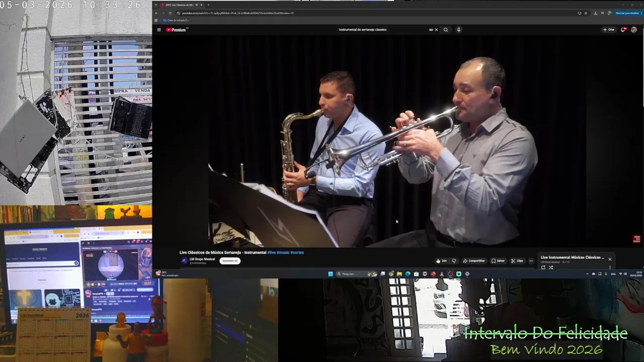The image size is (644, 362).
Task: Open the YouTube hamburger guide menu
Action: click(x=159, y=30)
